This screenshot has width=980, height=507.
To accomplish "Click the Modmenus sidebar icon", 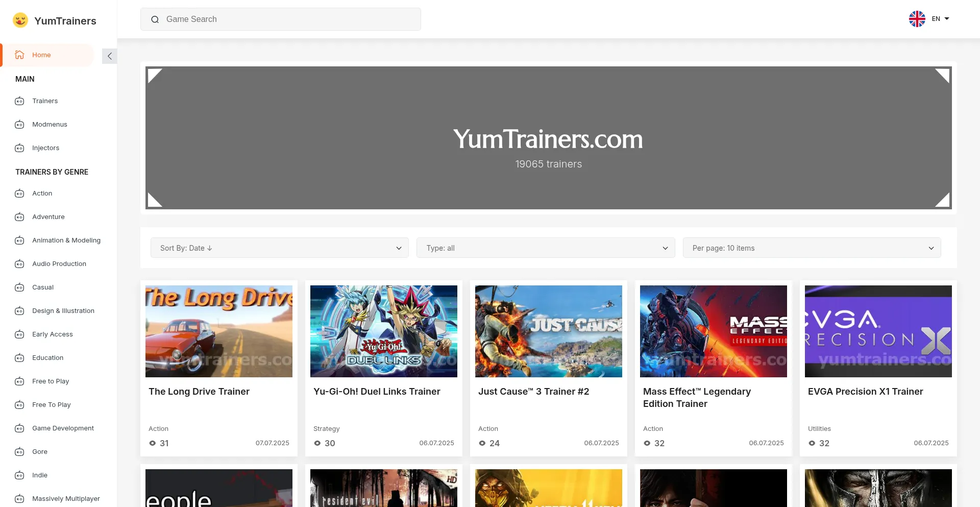I will (x=19, y=124).
